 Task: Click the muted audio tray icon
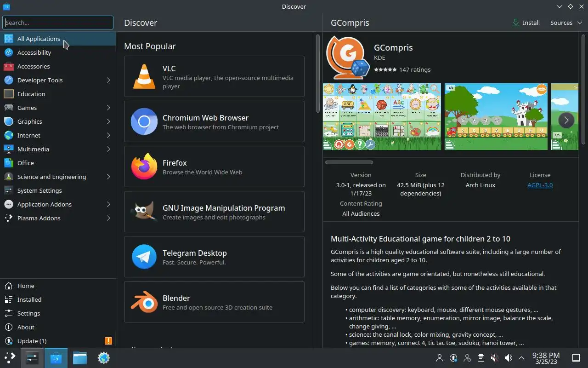(x=495, y=358)
